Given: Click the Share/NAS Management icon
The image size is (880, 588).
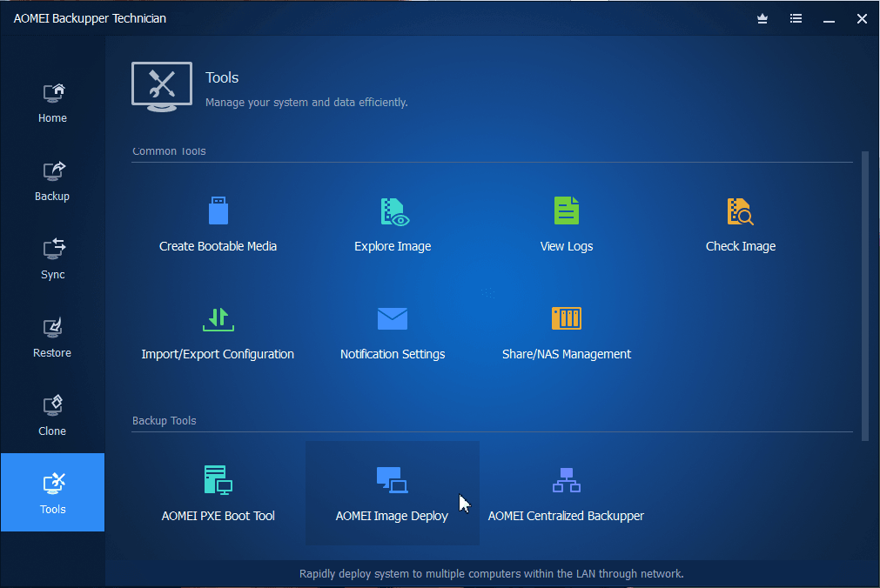Looking at the screenshot, I should coord(567,318).
